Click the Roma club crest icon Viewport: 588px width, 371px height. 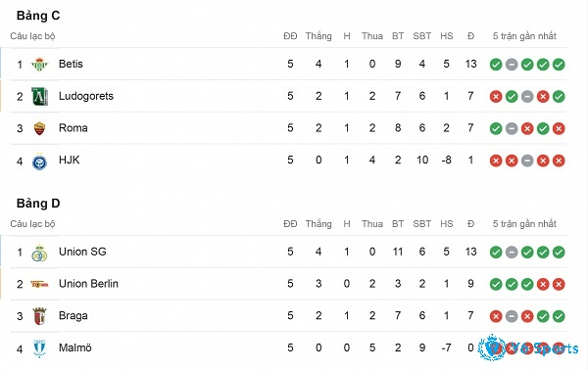(39, 128)
